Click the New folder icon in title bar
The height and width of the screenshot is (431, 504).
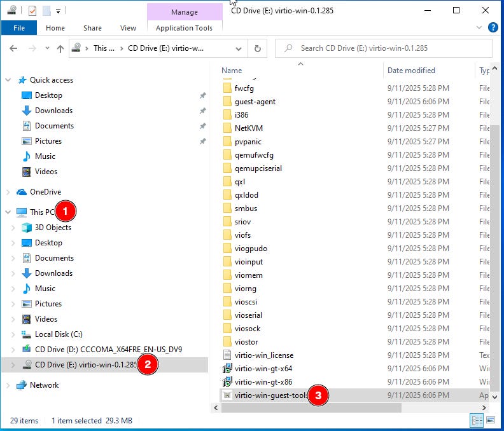[46, 11]
